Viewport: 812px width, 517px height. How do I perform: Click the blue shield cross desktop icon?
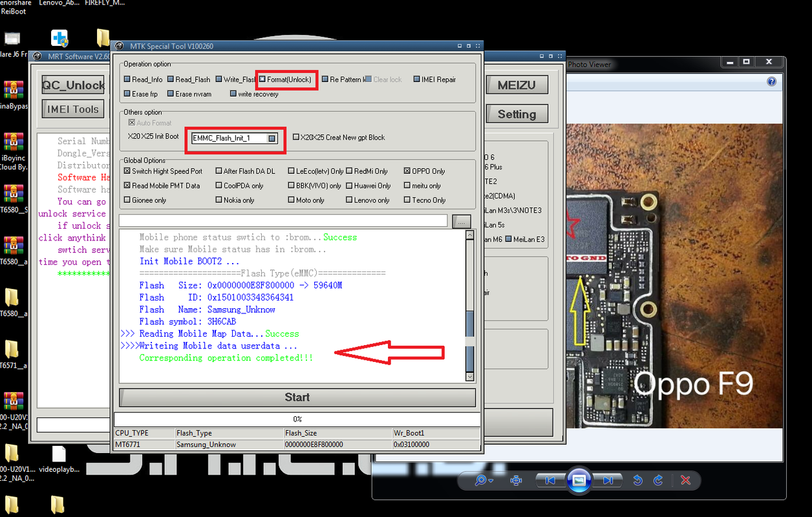tap(59, 39)
